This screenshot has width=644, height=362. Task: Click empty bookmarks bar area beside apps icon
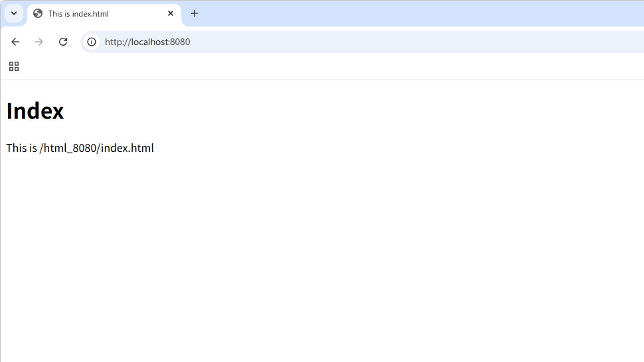coord(266,66)
